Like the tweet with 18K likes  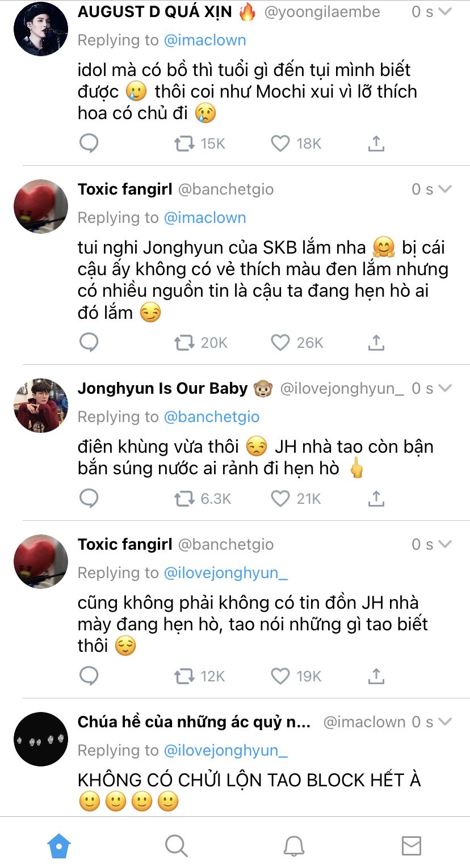click(280, 144)
